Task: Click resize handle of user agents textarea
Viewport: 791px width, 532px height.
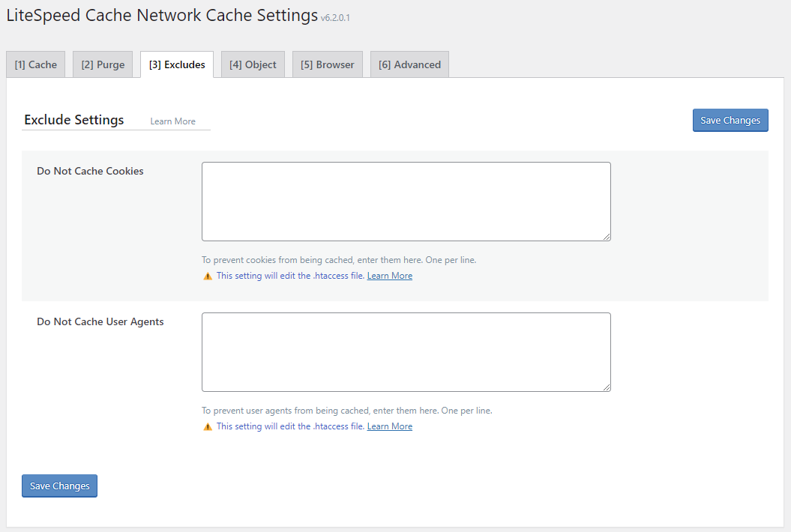Action: 607,387
